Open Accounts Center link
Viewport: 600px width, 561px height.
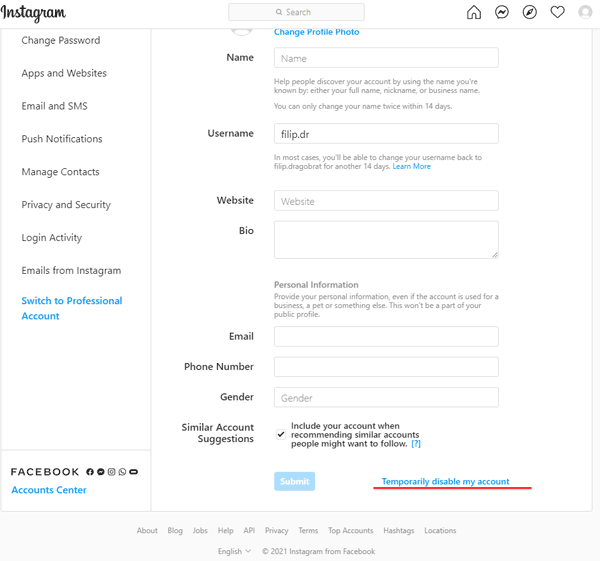pyautogui.click(x=49, y=490)
